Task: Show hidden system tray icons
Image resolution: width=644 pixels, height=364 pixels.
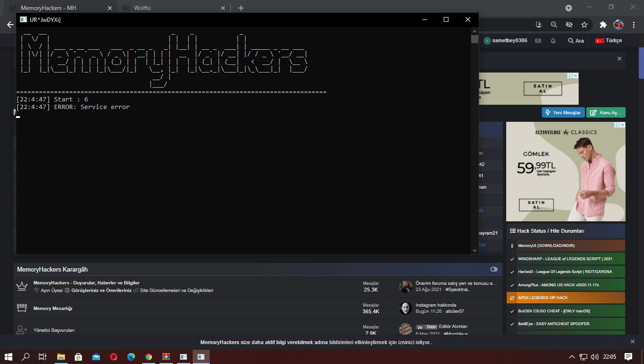Action: 572,356
